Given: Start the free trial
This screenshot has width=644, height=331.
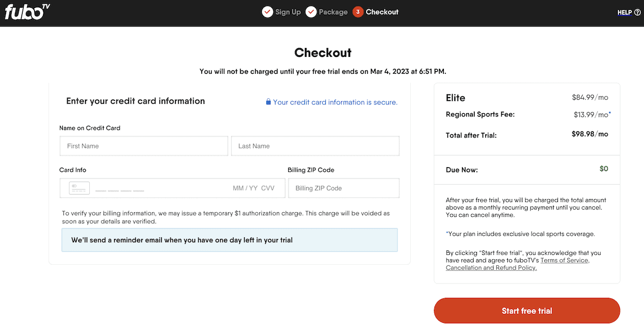Looking at the screenshot, I should 527,311.
